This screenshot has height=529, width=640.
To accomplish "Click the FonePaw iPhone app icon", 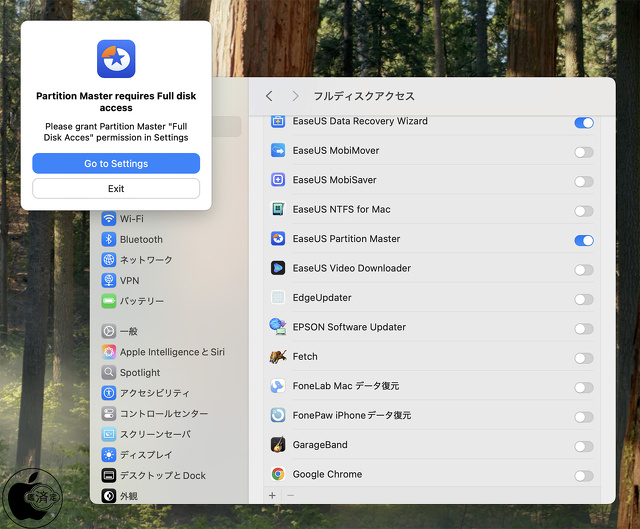I will (278, 415).
